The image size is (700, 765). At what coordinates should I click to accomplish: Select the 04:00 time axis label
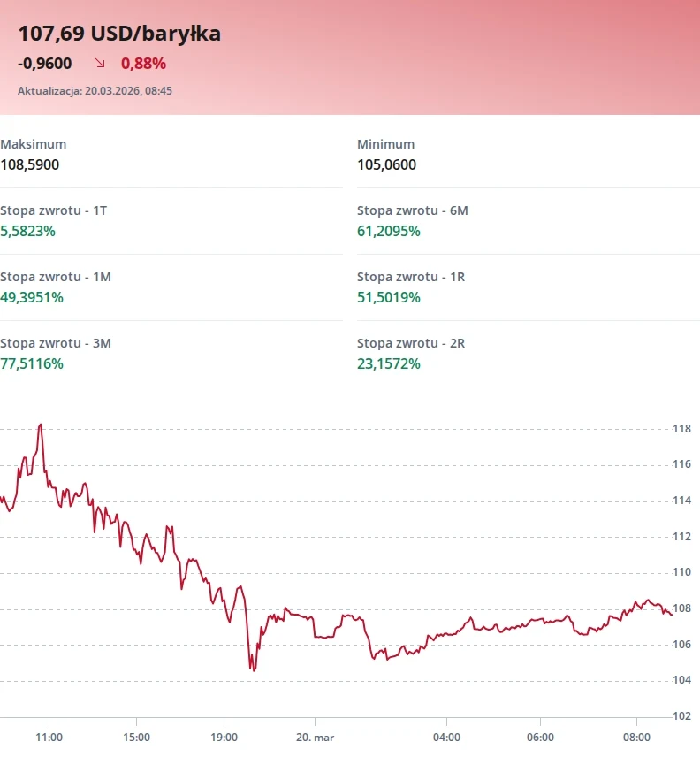tap(446, 737)
